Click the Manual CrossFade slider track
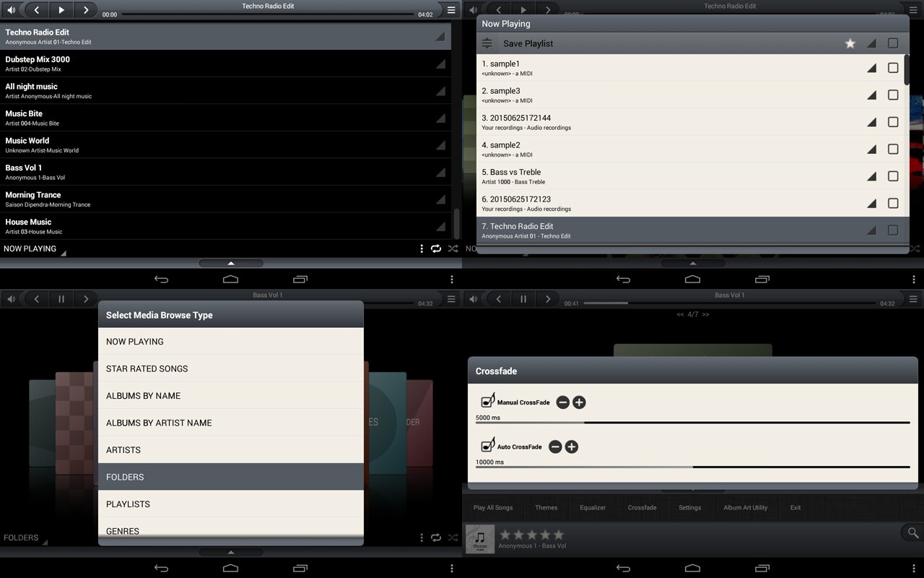924x578 pixels. [x=692, y=423]
